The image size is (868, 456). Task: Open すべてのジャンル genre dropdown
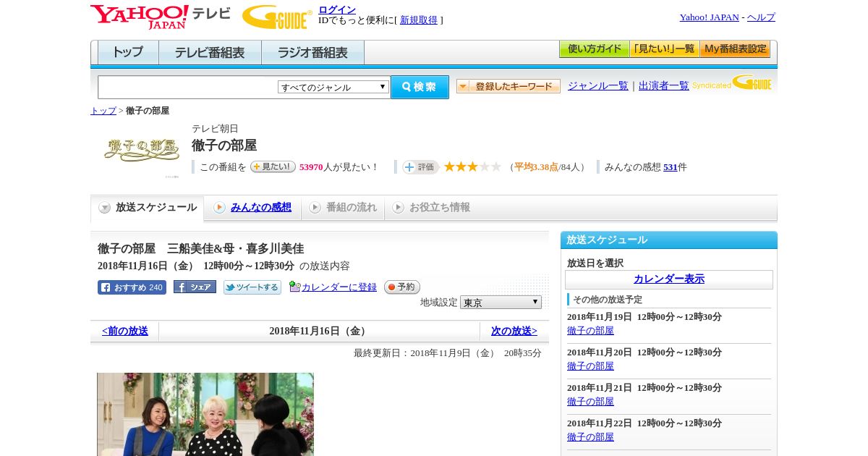click(x=333, y=87)
